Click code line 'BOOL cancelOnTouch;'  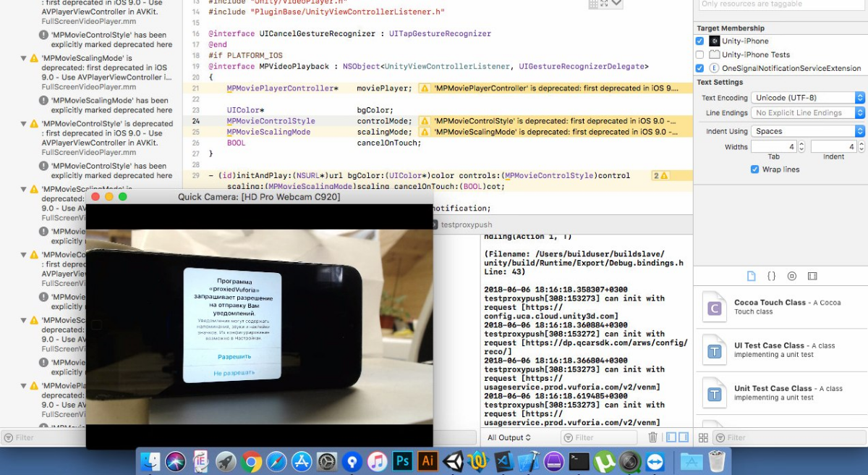324,143
